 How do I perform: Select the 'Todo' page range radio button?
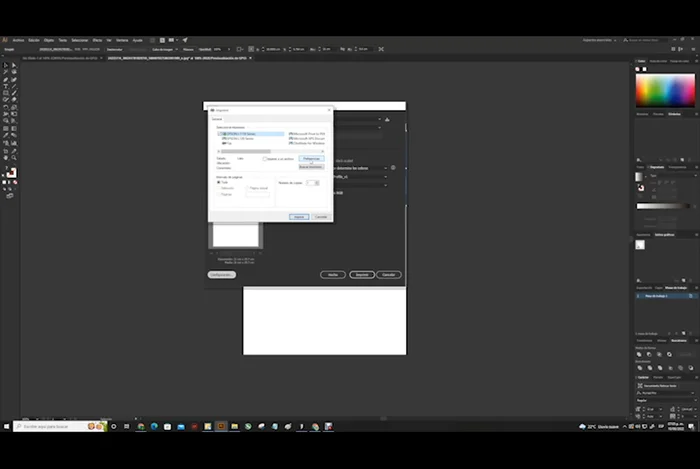[x=219, y=182]
